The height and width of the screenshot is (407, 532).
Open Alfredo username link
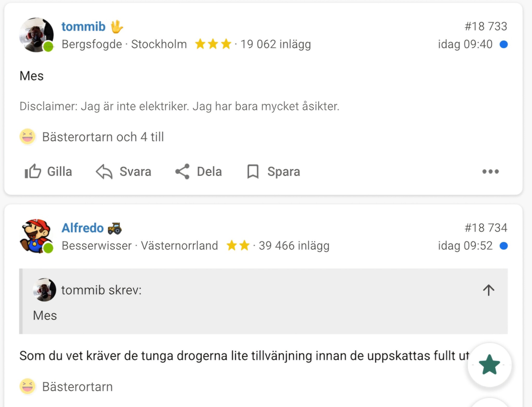(83, 228)
